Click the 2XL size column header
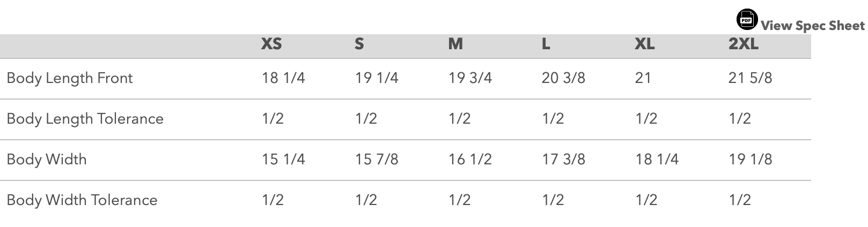 (x=743, y=44)
